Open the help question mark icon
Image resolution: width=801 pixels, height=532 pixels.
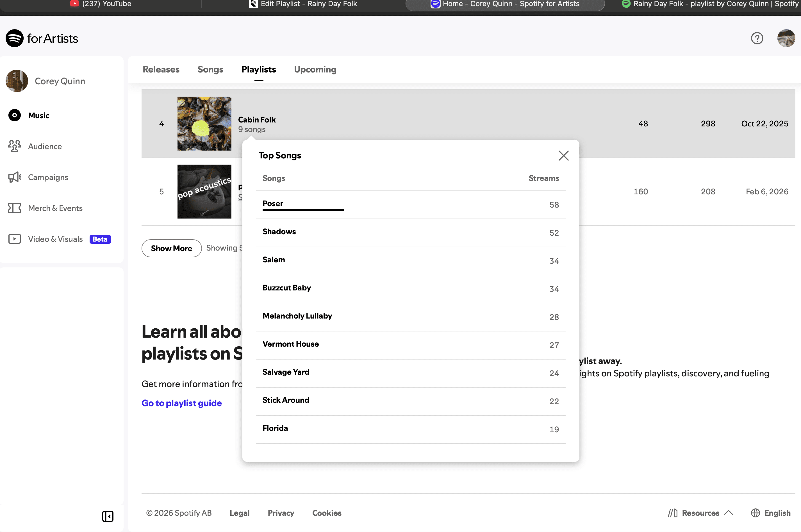tap(757, 38)
